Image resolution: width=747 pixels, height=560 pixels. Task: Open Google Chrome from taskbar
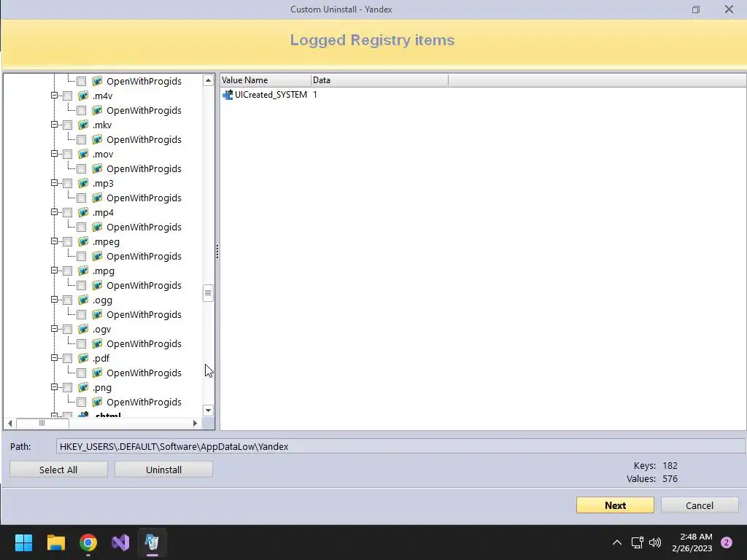(x=88, y=542)
